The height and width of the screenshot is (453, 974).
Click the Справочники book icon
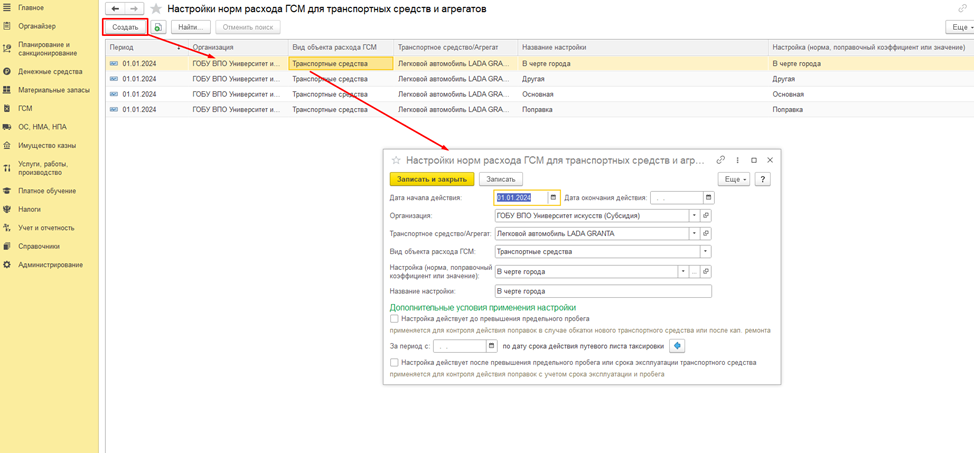click(x=7, y=246)
